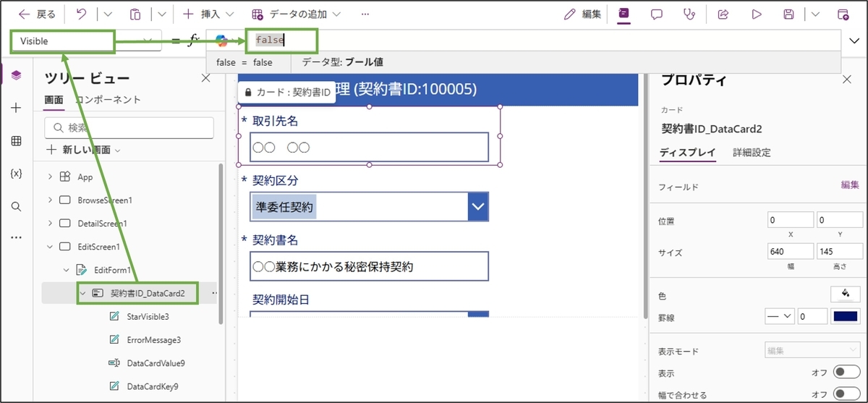This screenshot has width=868, height=403.
Task: Open the toolbar overflow ellipsis menu
Action: (x=365, y=14)
